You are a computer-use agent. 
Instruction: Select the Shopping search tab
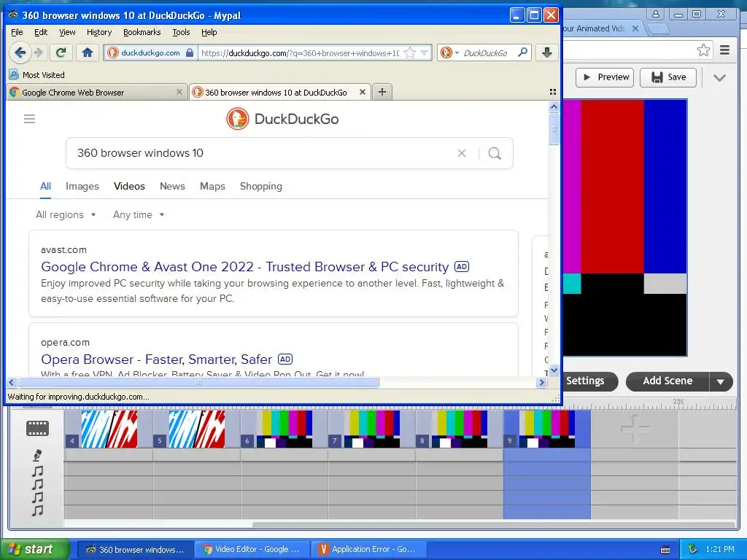tap(261, 186)
